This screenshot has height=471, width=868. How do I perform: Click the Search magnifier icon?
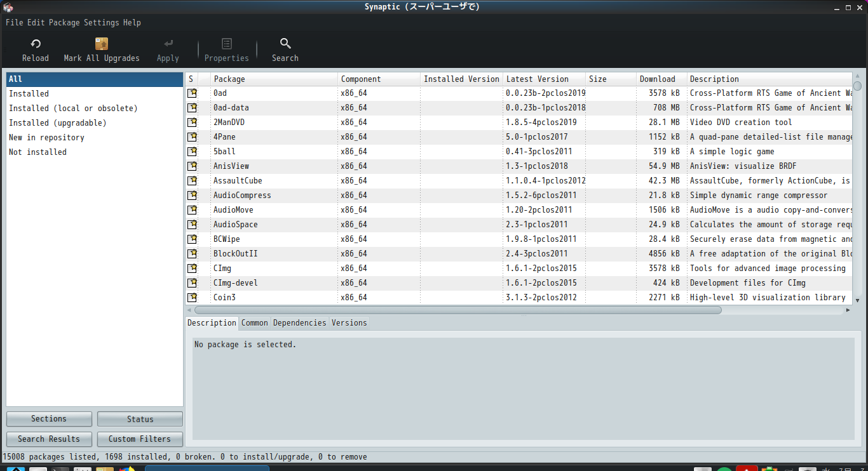pos(285,44)
